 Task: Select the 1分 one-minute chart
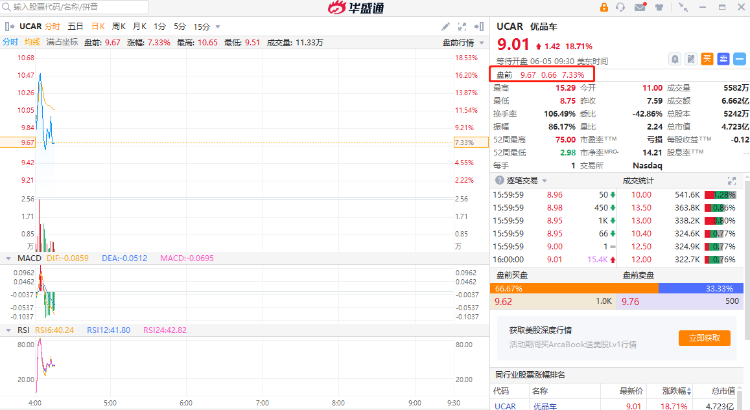tap(160, 26)
